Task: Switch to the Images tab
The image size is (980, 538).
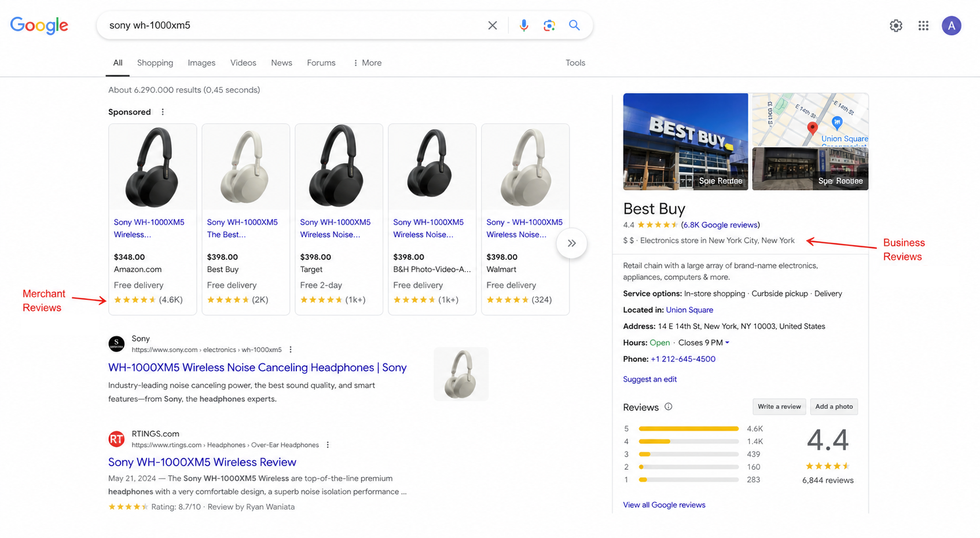Action: click(201, 63)
